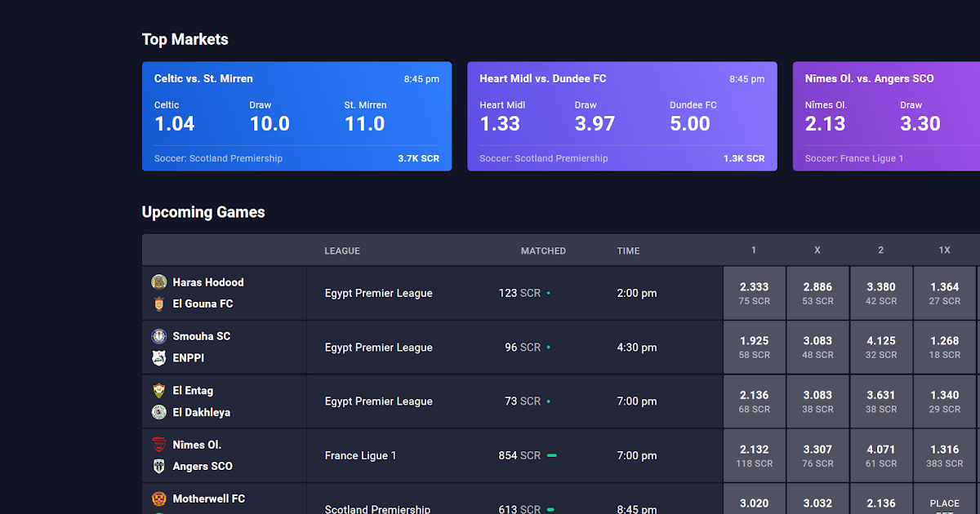The image size is (980, 514).
Task: Bet on draw 2.886 in Haras Hodood row
Action: tap(817, 293)
